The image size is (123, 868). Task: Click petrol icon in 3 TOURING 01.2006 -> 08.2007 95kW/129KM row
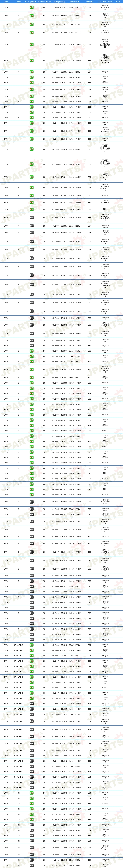(x=31, y=656)
